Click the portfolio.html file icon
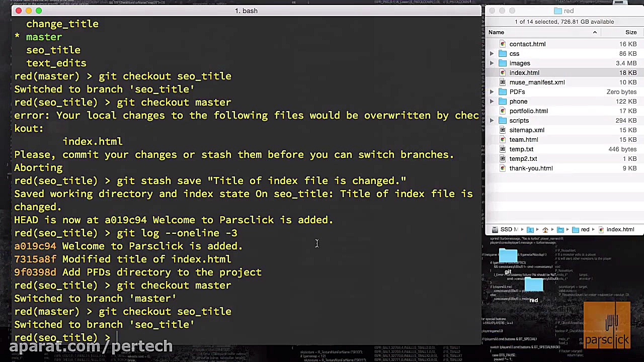This screenshot has width=644, height=362. click(x=502, y=111)
